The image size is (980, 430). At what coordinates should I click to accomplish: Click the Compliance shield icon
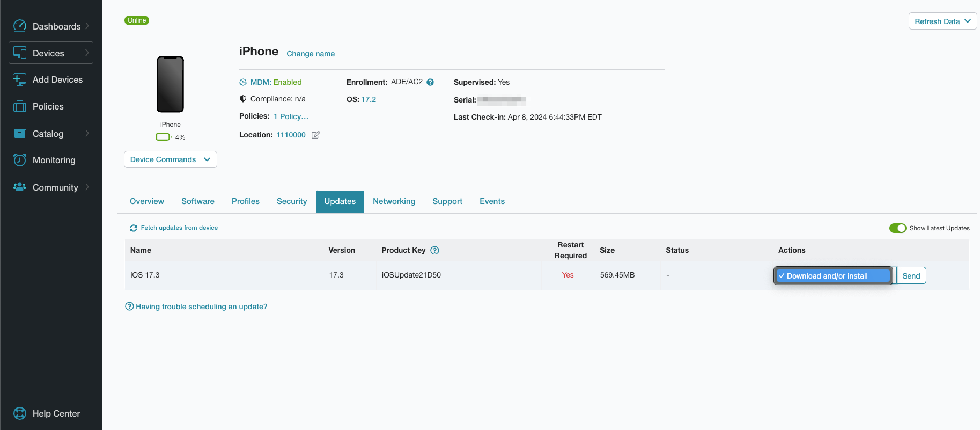click(243, 99)
